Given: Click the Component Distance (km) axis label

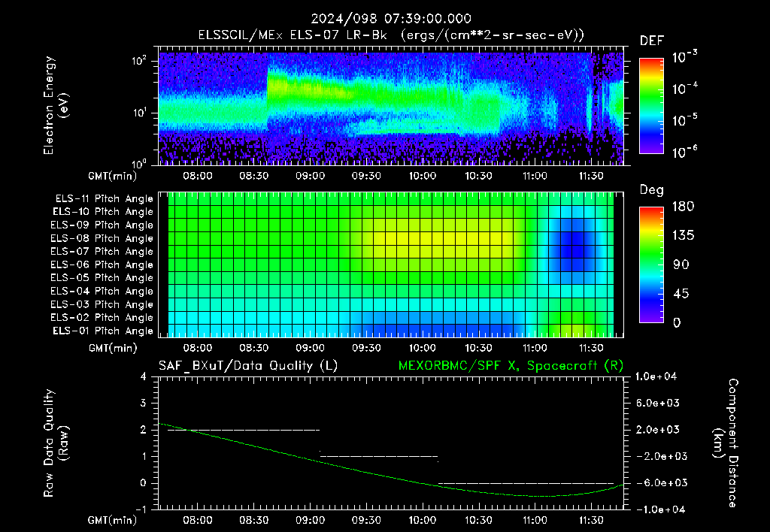Looking at the screenshot, I should tap(726, 443).
